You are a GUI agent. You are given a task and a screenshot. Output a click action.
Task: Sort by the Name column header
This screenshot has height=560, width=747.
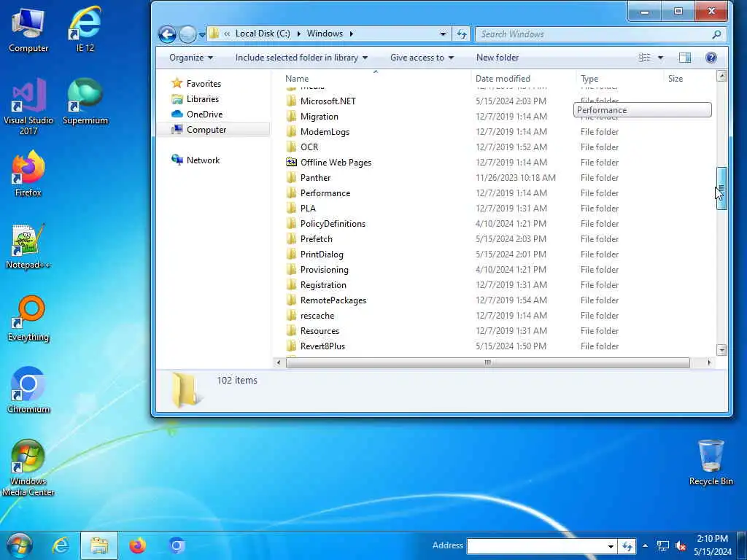tap(297, 79)
